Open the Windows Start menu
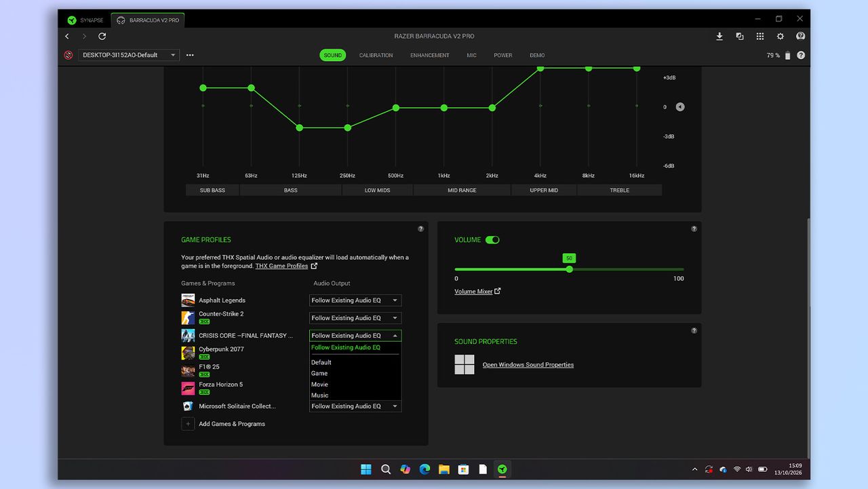868x489 pixels. point(366,469)
